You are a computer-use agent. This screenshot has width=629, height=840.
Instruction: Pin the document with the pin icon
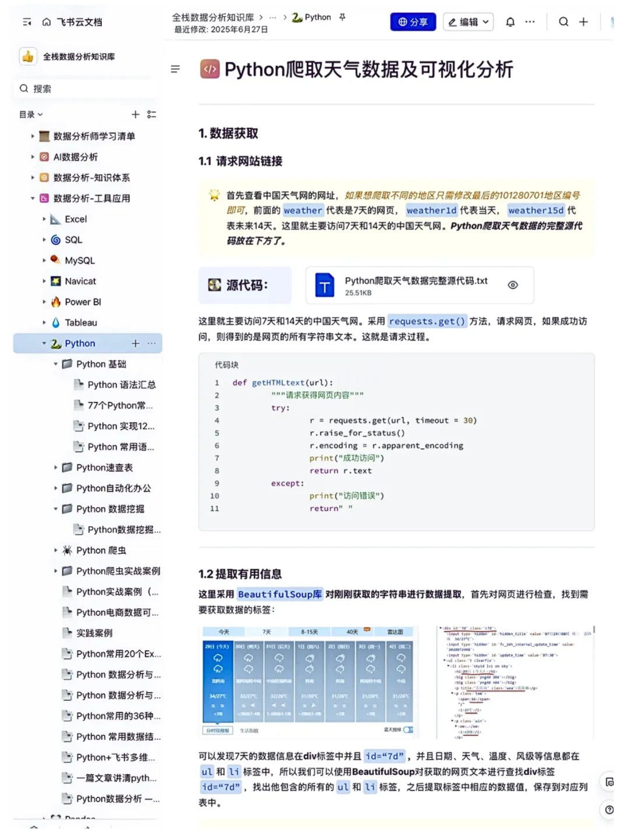tap(342, 17)
